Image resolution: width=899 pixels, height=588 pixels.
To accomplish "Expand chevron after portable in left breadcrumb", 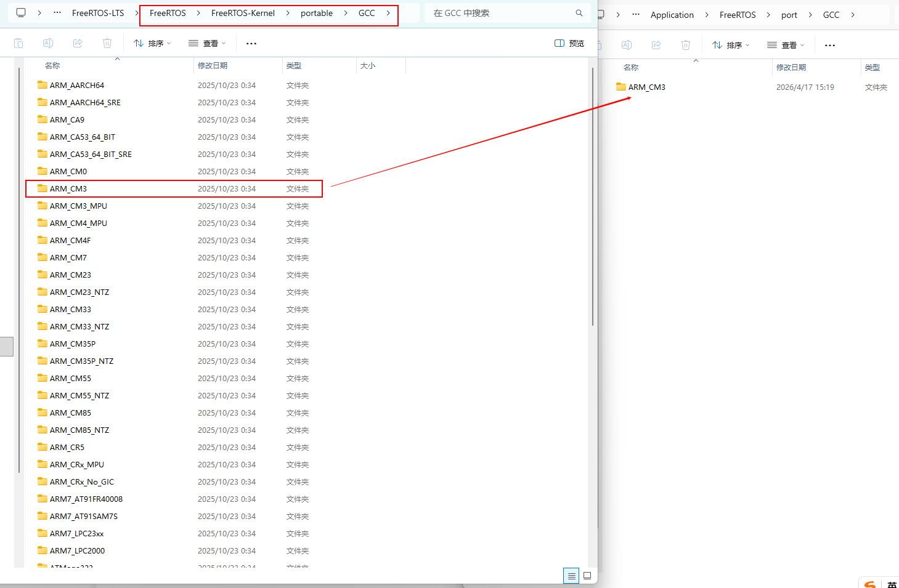I will click(345, 13).
